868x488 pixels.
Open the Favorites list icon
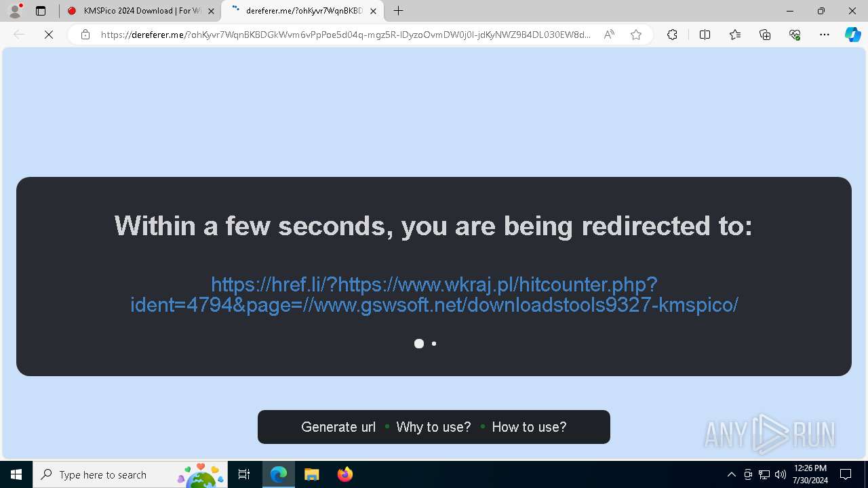coord(735,35)
